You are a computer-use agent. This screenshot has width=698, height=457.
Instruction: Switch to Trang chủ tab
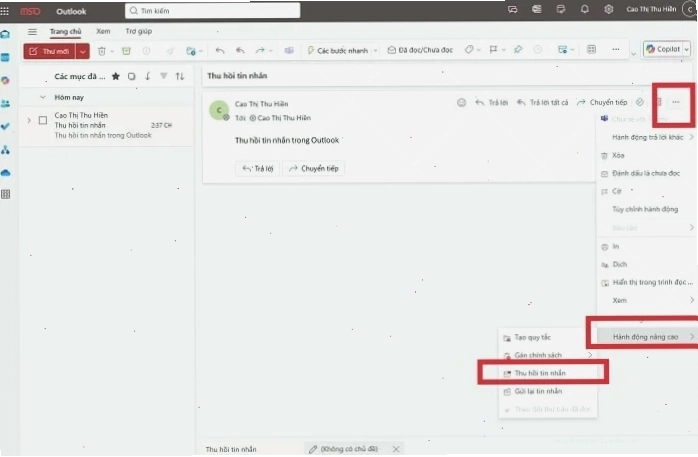[65, 31]
